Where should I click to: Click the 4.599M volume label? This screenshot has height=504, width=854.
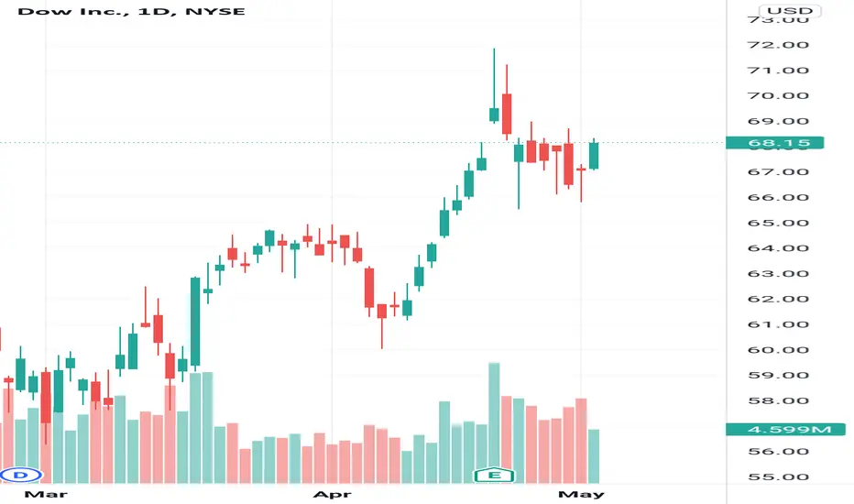tap(786, 430)
